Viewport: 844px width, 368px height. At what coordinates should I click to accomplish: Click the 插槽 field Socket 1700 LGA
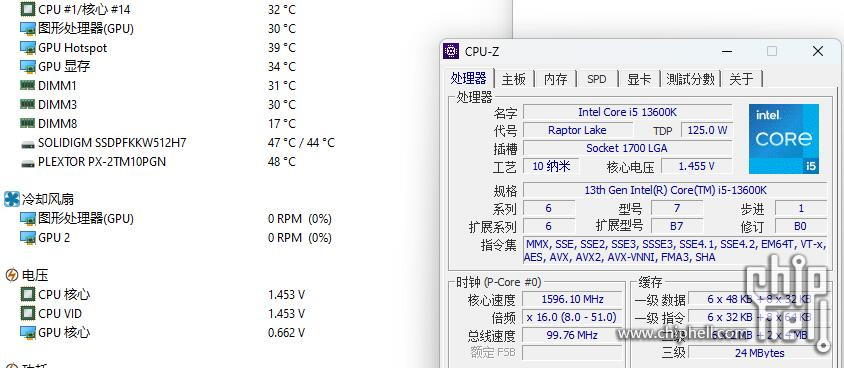click(x=628, y=148)
